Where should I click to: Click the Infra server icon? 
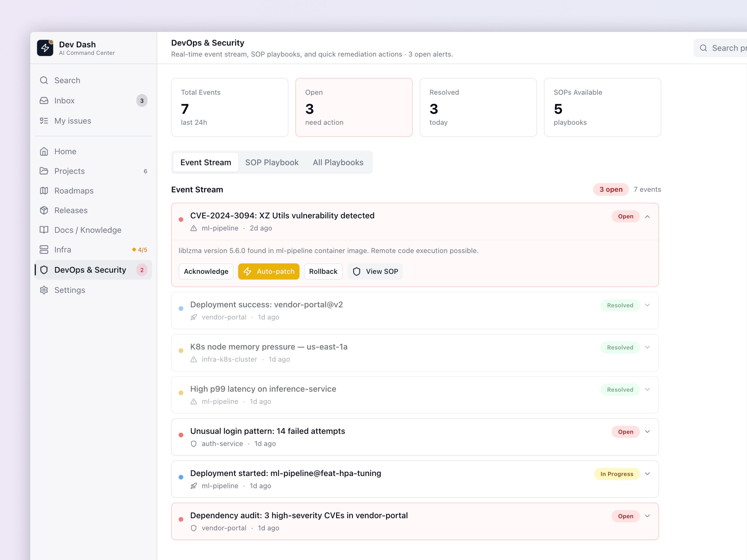pyautogui.click(x=44, y=249)
